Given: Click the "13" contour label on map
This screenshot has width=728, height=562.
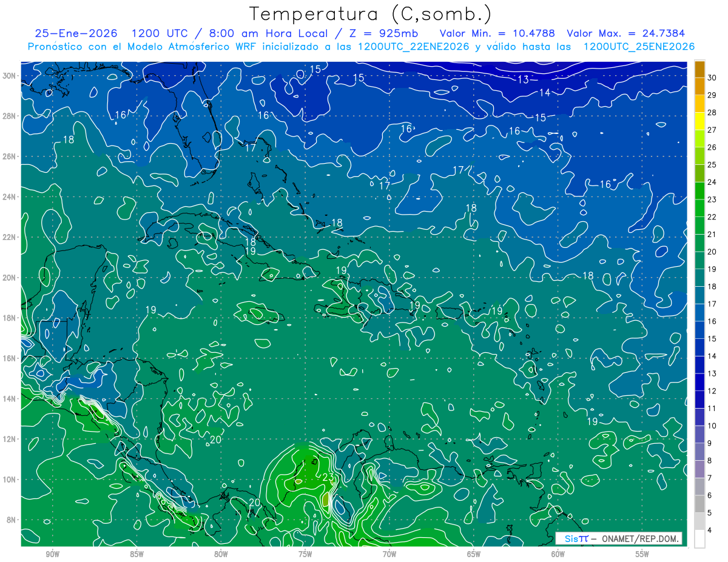Looking at the screenshot, I should [x=523, y=79].
